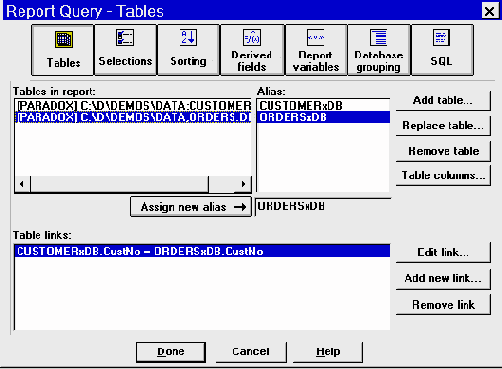The width and height of the screenshot is (502, 369).
Task: Select the ORDERS.DB table path row
Action: click(x=133, y=117)
